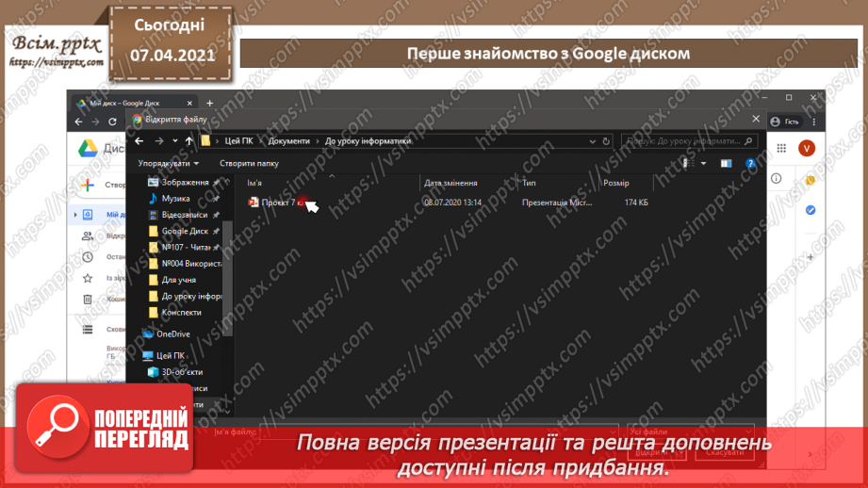This screenshot has height=488, width=868.
Task: Open Google Tasks side panel icon
Action: (x=811, y=210)
